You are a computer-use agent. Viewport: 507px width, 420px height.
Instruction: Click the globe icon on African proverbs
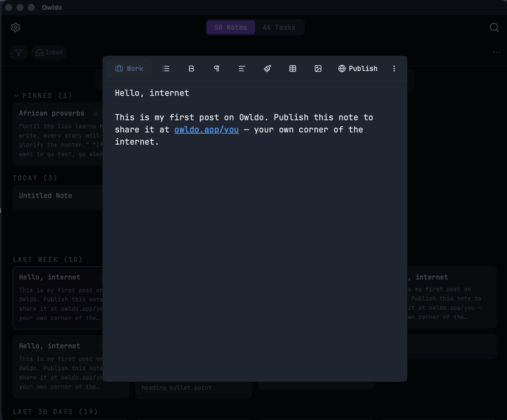coord(96,114)
